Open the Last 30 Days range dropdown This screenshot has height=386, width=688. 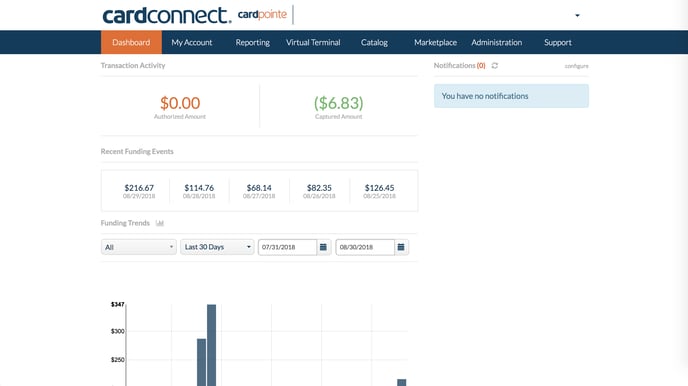point(217,247)
